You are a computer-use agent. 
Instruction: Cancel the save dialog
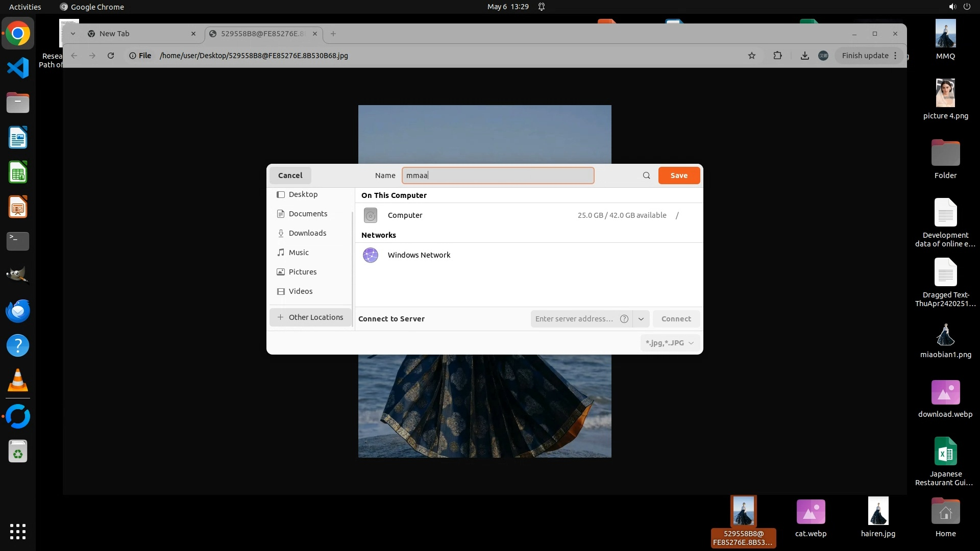pyautogui.click(x=290, y=176)
